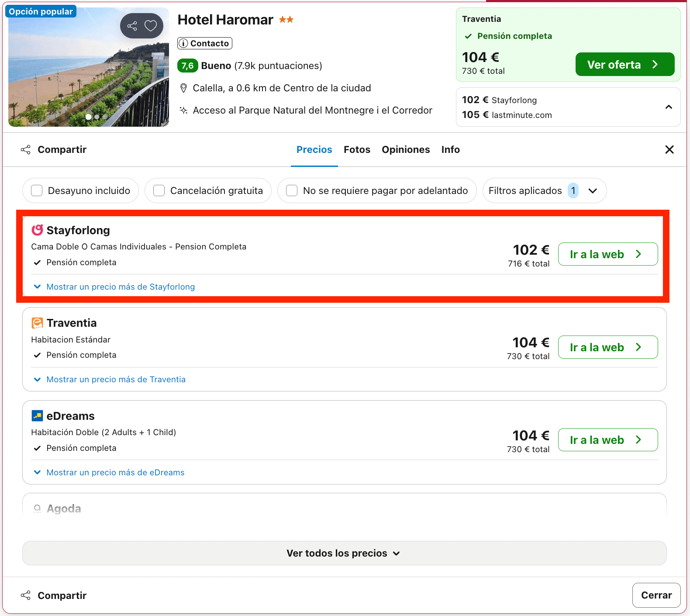Click the Cerrar button
The width and height of the screenshot is (690, 616).
click(656, 595)
